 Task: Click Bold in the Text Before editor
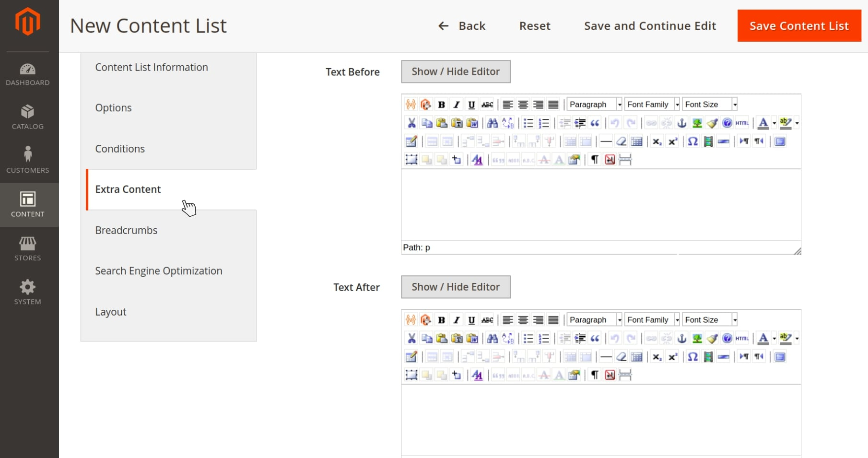(x=441, y=105)
